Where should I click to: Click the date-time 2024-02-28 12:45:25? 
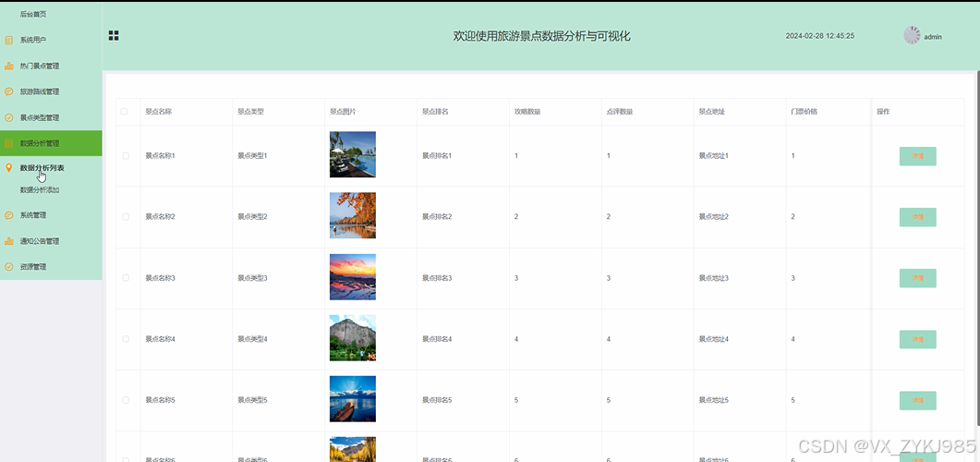point(820,36)
